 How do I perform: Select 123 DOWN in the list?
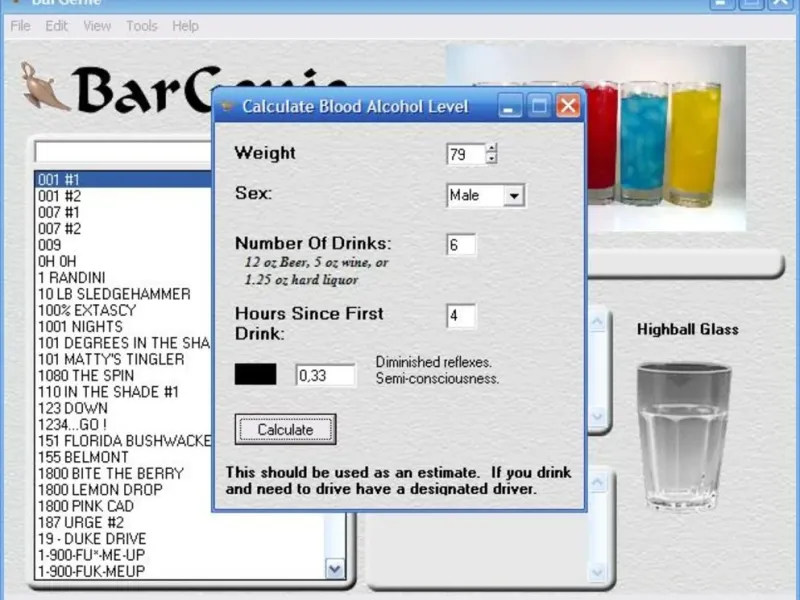pyautogui.click(x=123, y=408)
